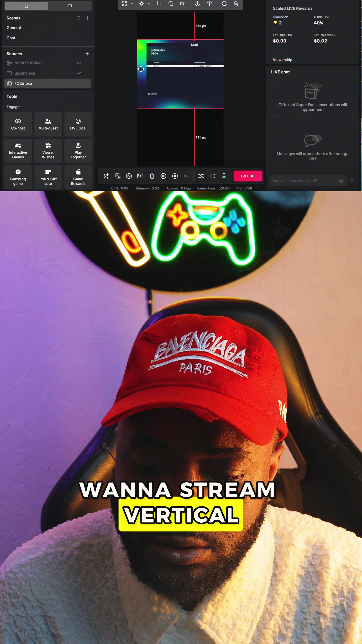
Task: Open the LIVE Goal tool
Action: point(78,124)
